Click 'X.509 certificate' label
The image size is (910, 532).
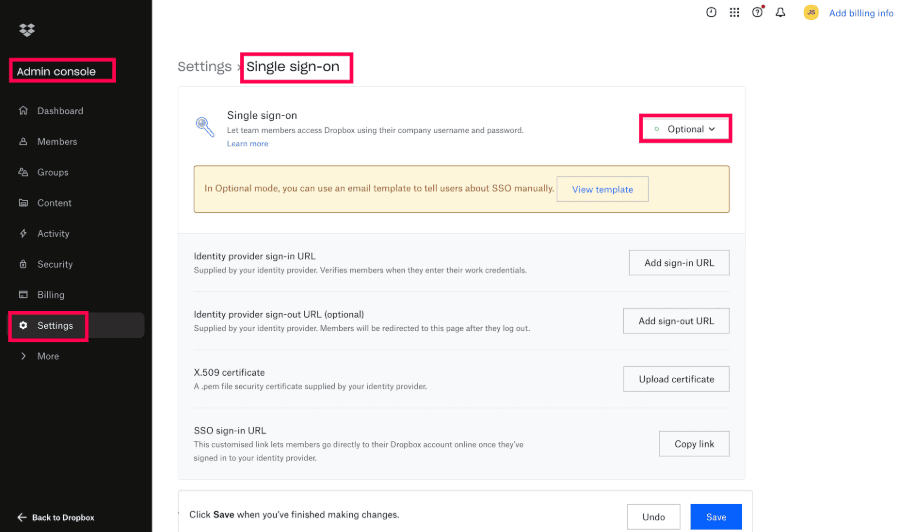[x=229, y=372]
